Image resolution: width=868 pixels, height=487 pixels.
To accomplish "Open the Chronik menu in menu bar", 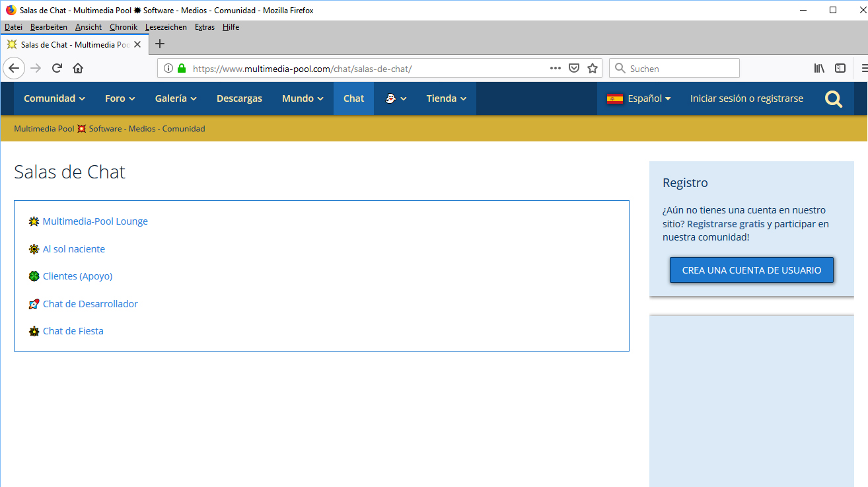I will (124, 27).
